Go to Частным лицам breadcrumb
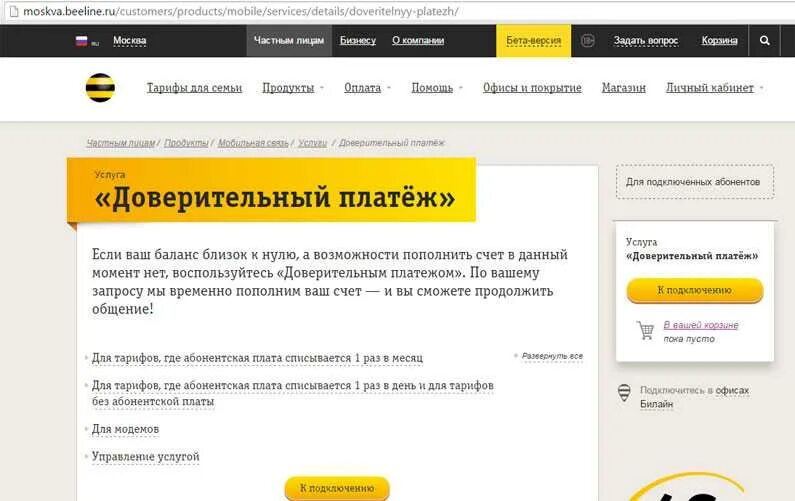Image resolution: width=795 pixels, height=501 pixels. (120, 143)
